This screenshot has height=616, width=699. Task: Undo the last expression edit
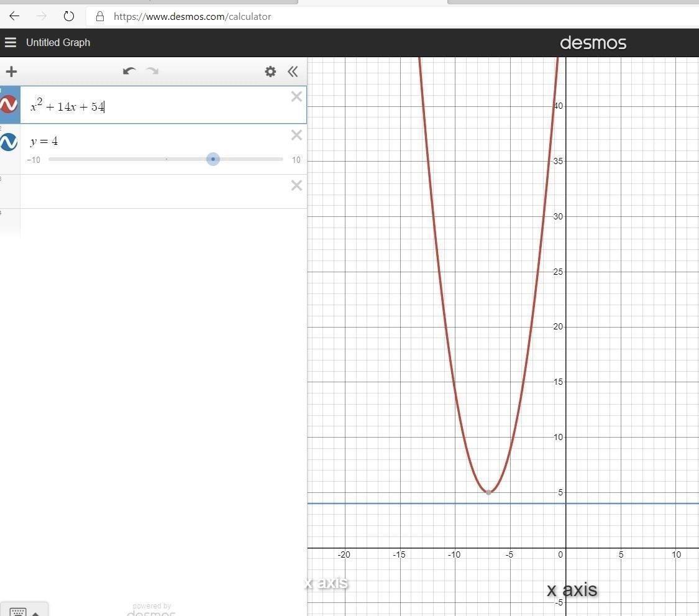point(129,71)
